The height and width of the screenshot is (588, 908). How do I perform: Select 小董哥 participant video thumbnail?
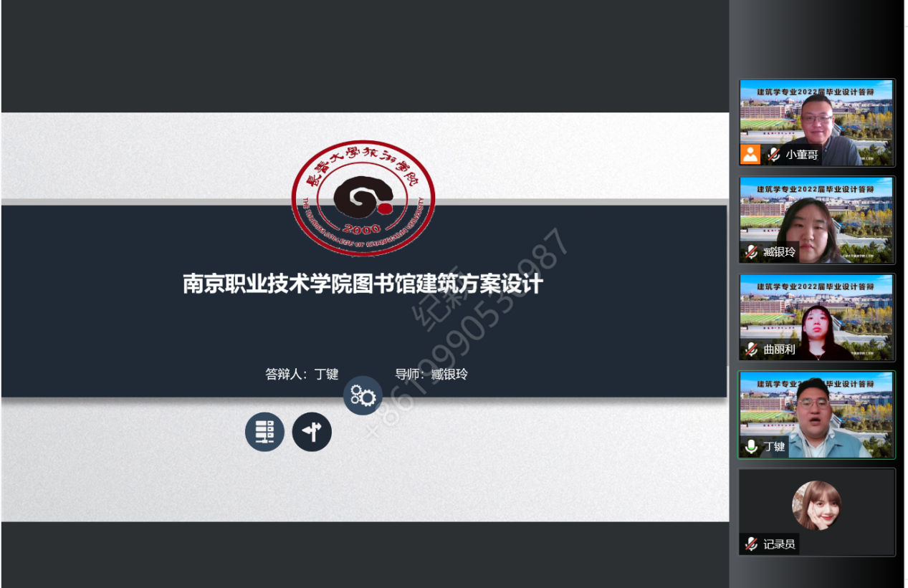[x=817, y=122]
